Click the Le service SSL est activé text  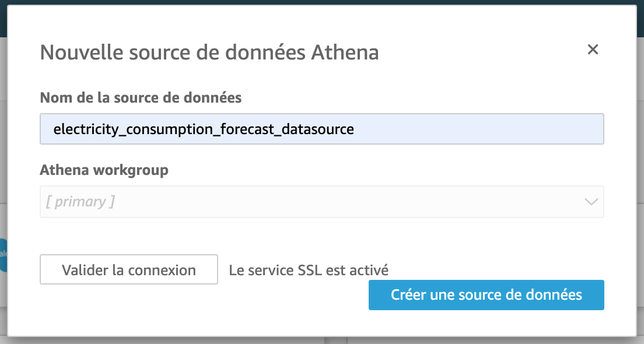point(309,270)
